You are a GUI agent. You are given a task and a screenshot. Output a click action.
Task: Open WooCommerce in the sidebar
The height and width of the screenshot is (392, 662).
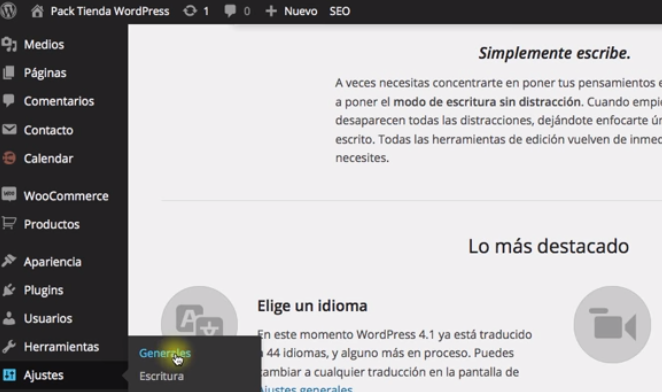[66, 196]
